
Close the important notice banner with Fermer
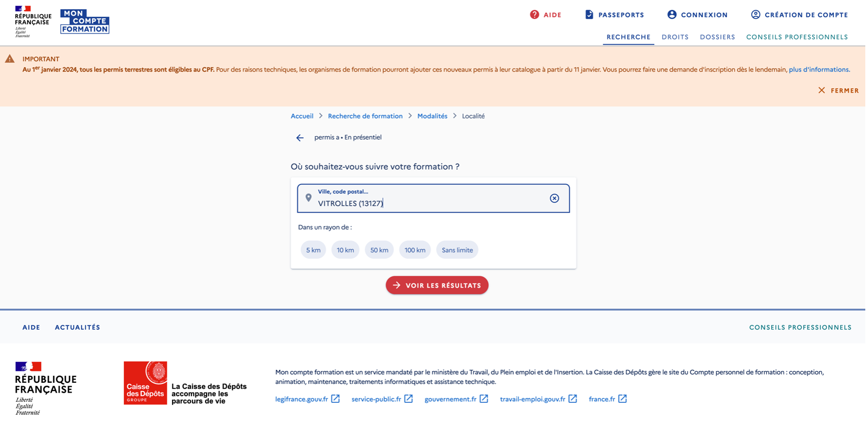point(838,91)
